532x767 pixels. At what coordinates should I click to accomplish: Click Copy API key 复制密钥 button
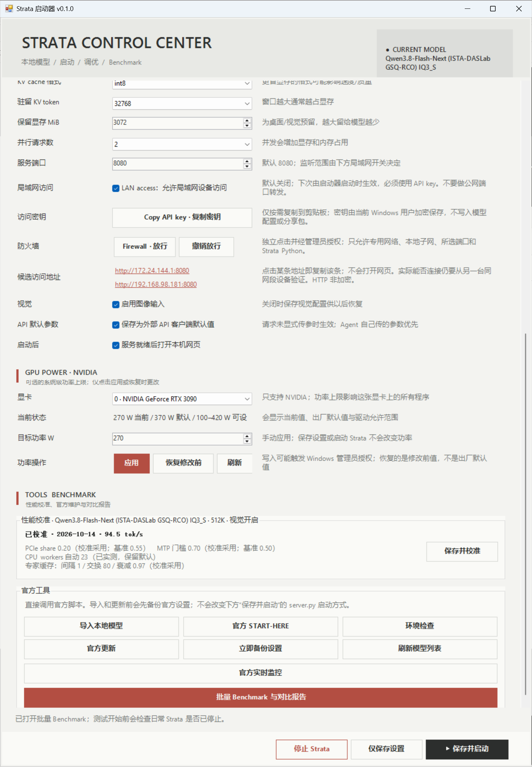182,217
